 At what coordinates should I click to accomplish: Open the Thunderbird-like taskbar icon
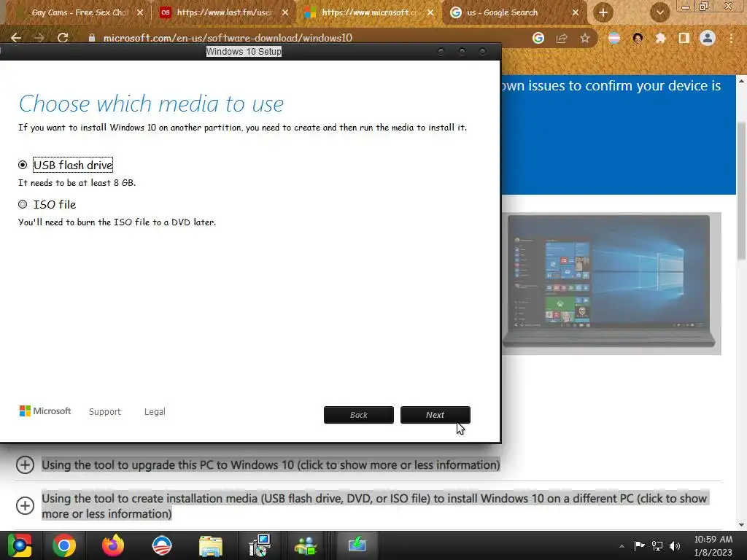coord(162,545)
